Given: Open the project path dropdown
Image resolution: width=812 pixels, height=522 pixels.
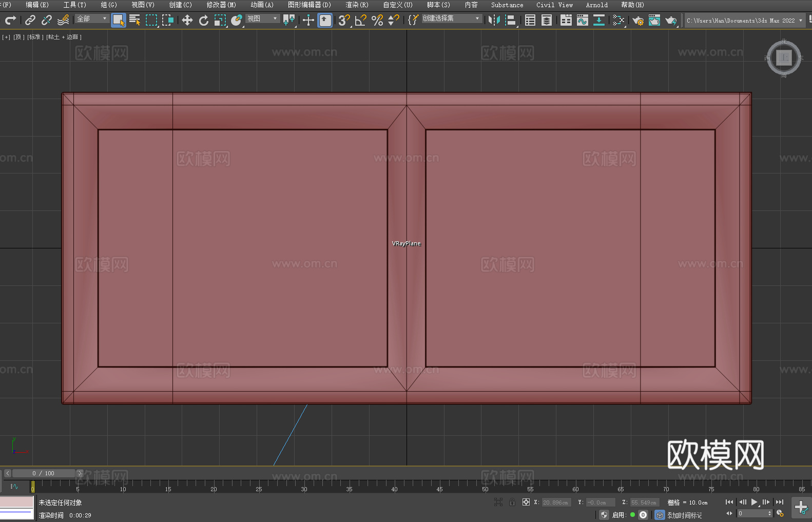Looking at the screenshot, I should tap(745, 21).
